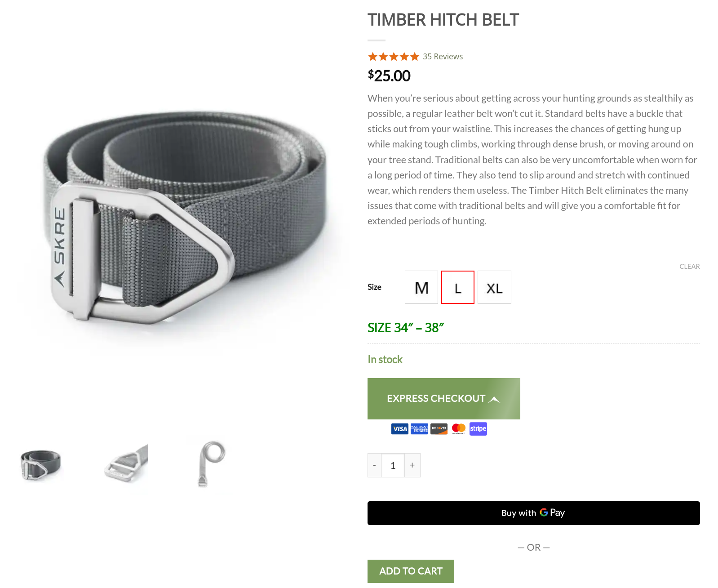Select size XL option

click(494, 287)
